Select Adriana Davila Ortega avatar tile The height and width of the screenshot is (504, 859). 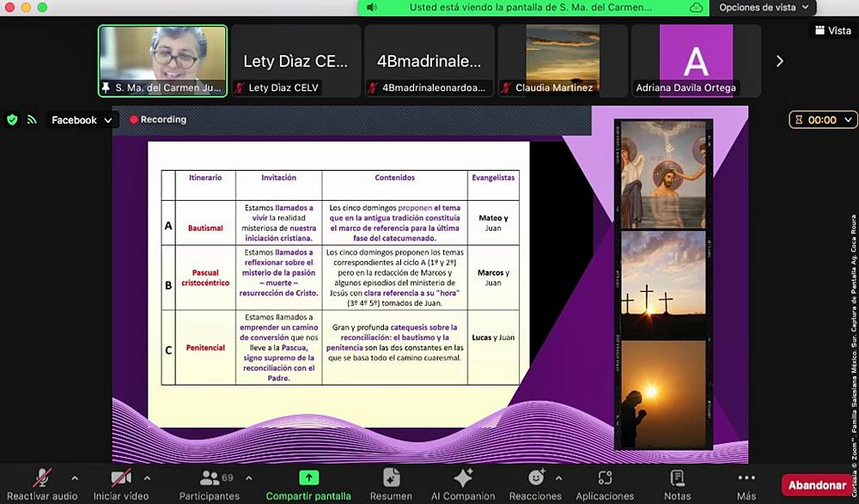point(696,61)
